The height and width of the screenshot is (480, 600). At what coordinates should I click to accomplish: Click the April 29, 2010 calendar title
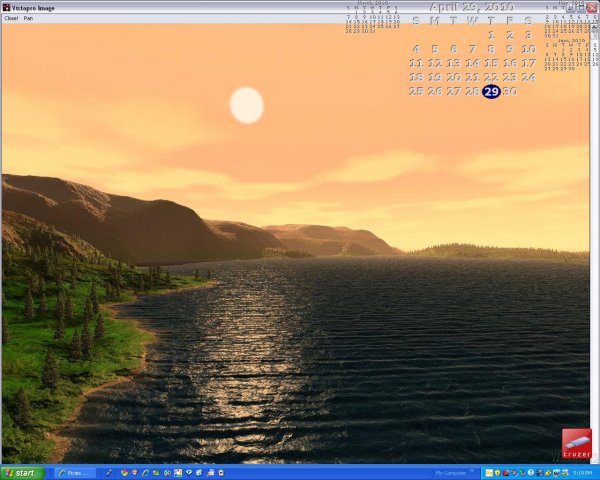coord(472,8)
